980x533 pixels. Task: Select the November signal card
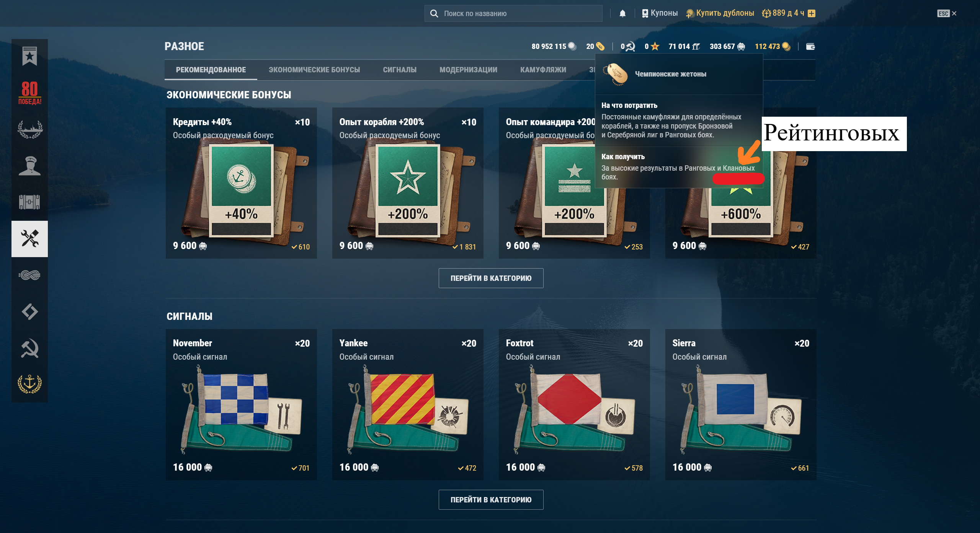click(241, 404)
